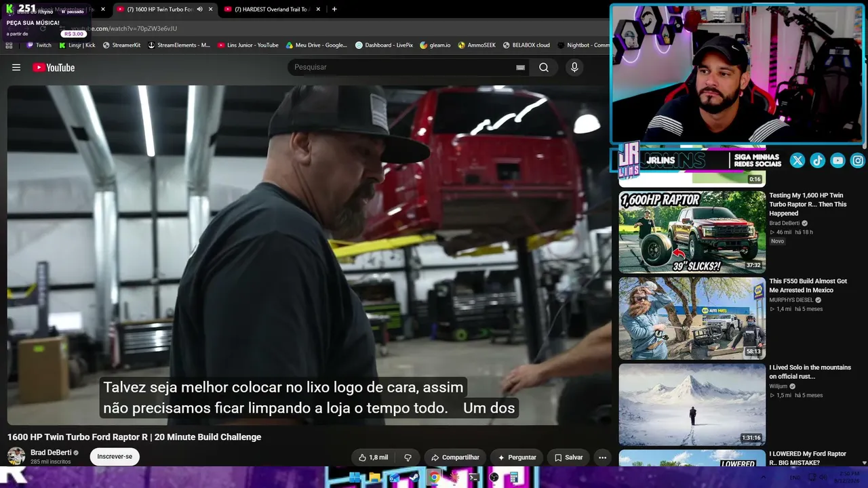This screenshot has width=868, height=488.
Task: Open Dashboard LivePix bookmark
Action: 384,45
